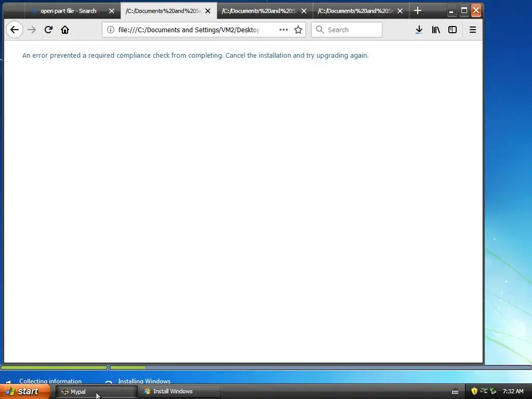Minimize the Mypal browser window
The width and height of the screenshot is (532, 399).
451,11
